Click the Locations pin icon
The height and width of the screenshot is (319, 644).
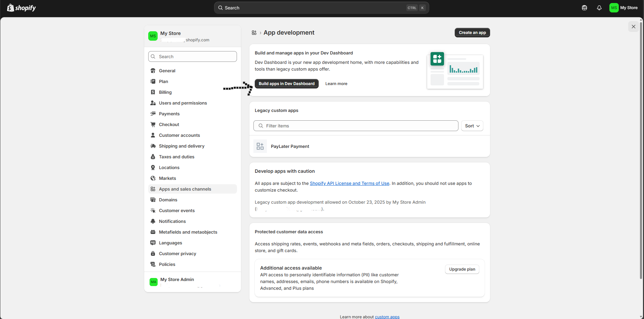coord(153,167)
